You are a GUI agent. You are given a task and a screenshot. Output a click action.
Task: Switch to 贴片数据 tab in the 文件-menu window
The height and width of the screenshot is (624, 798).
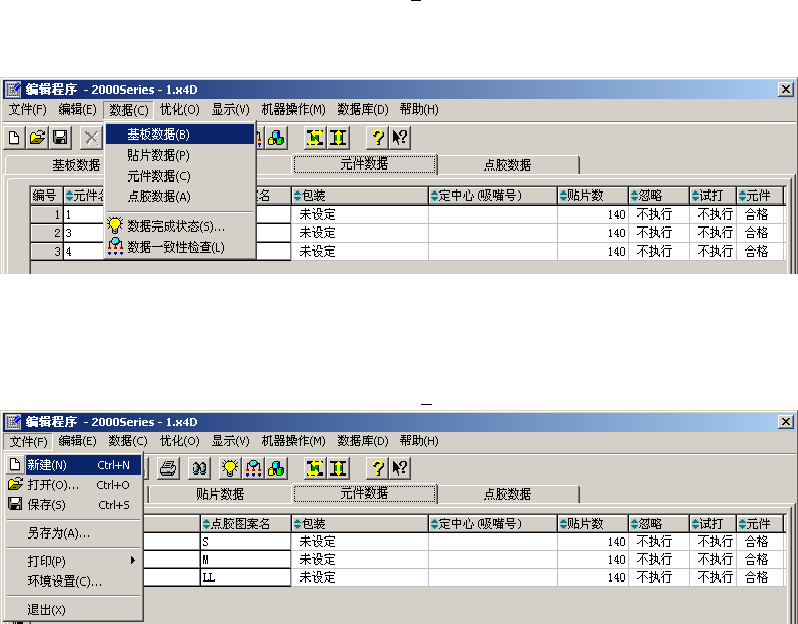pyautogui.click(x=220, y=494)
